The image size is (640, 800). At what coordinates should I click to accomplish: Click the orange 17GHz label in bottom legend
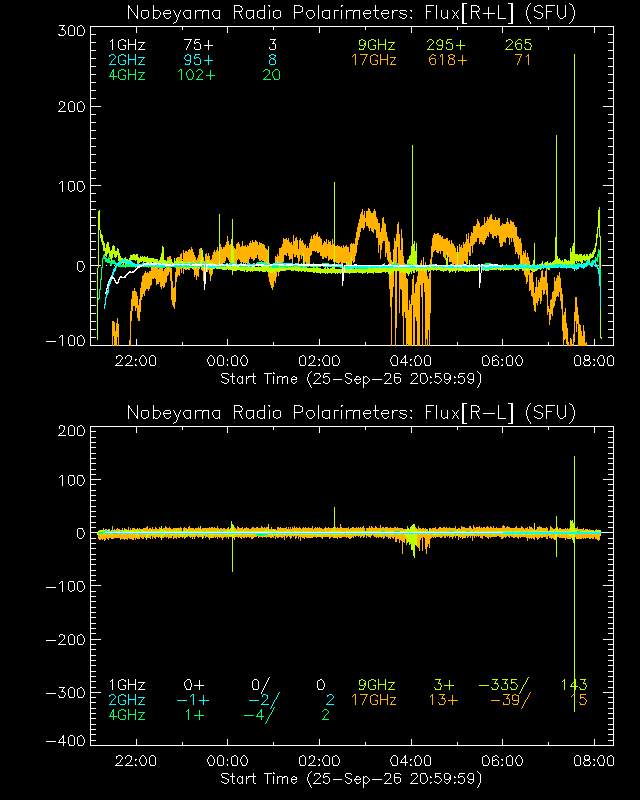pos(374,699)
